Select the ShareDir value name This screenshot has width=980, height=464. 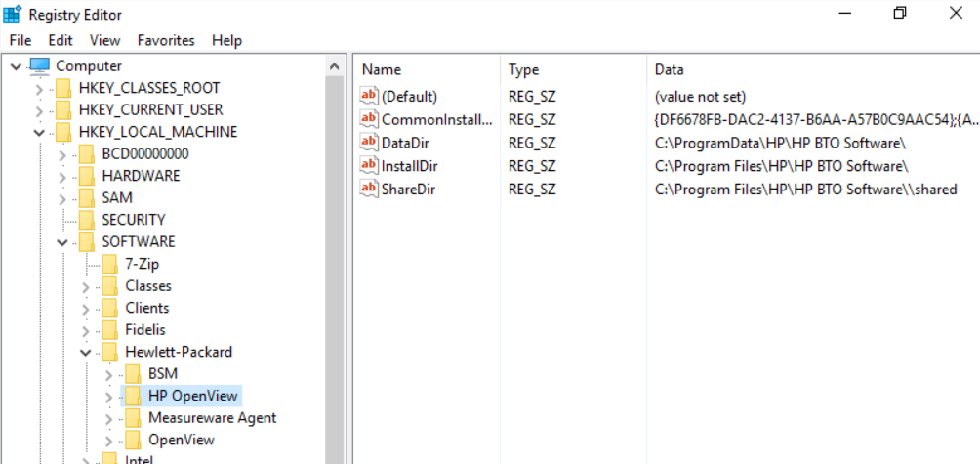(408, 189)
